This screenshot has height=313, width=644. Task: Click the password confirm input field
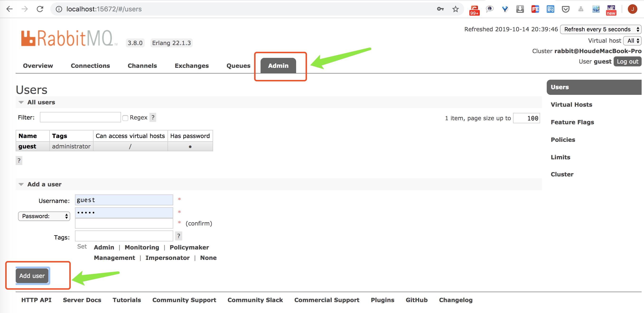tap(124, 224)
